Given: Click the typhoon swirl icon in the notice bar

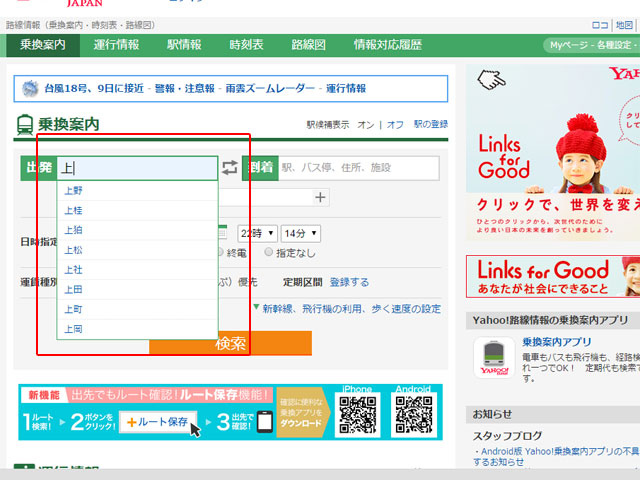Looking at the screenshot, I should point(30,88).
